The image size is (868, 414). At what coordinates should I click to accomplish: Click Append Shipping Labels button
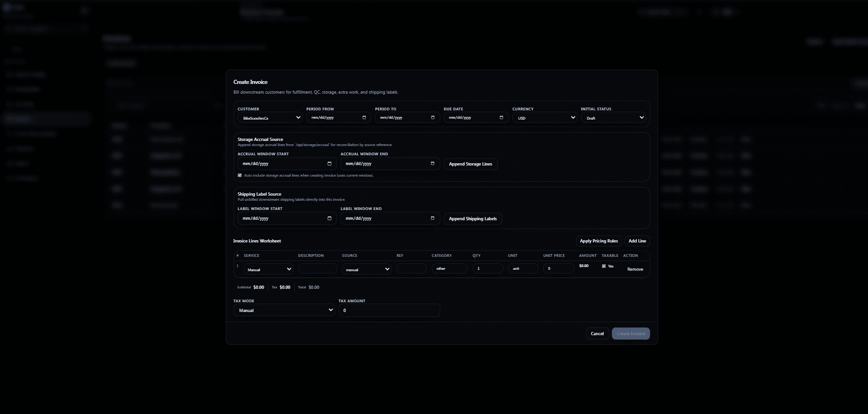pos(473,219)
